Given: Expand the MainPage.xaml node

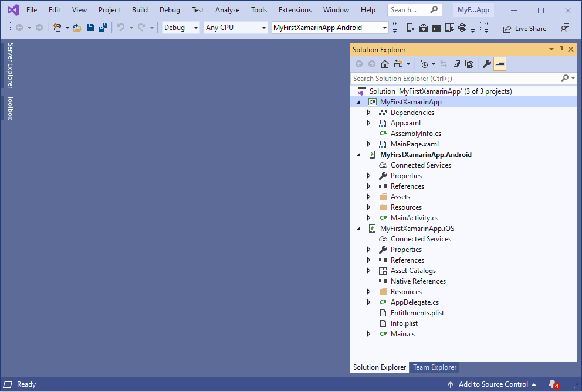Looking at the screenshot, I should click(x=368, y=144).
